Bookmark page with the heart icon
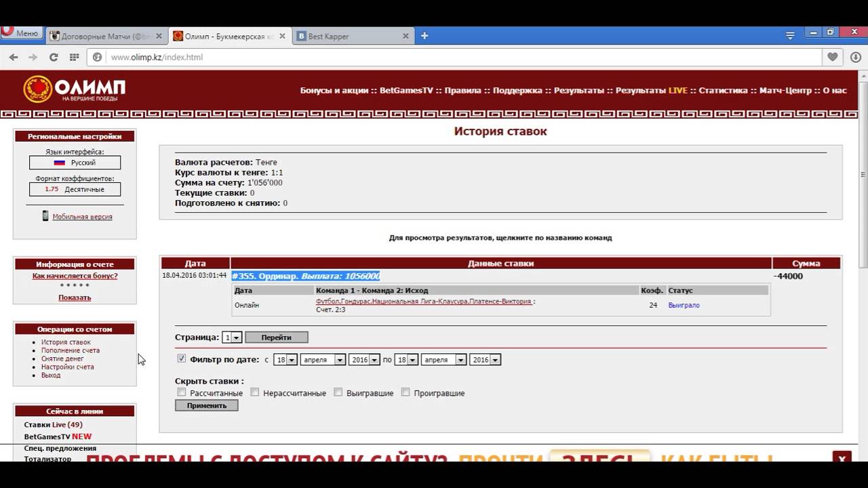 [x=833, y=58]
